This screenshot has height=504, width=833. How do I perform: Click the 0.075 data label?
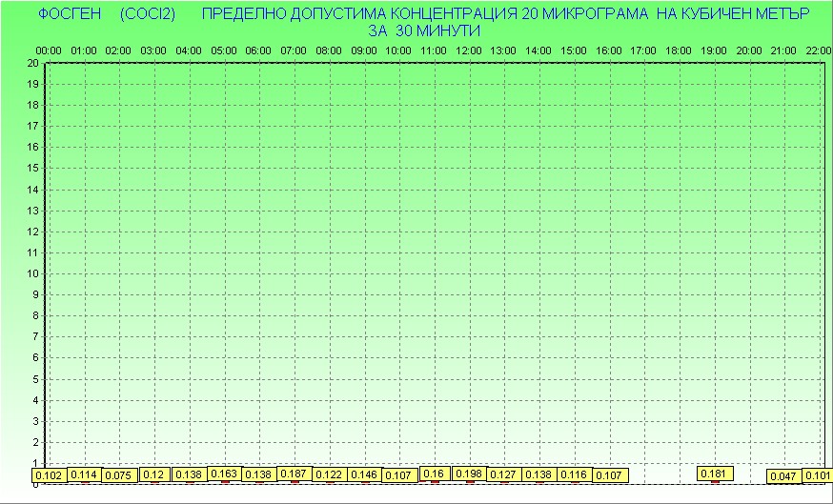point(118,475)
